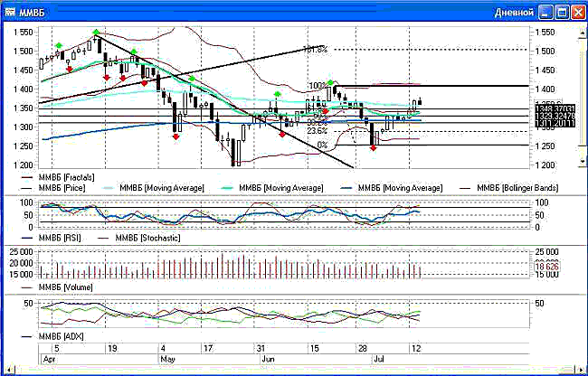Select the MMBБ [Bollinger Bands] legend entry
The image size is (588, 376).
point(511,188)
